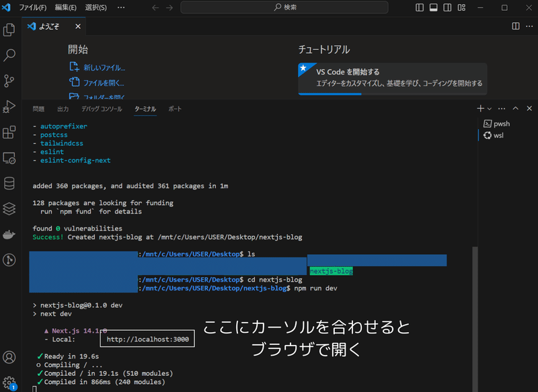538x392 pixels.
Task: Open the Source Control view
Action: pyautogui.click(x=9, y=81)
